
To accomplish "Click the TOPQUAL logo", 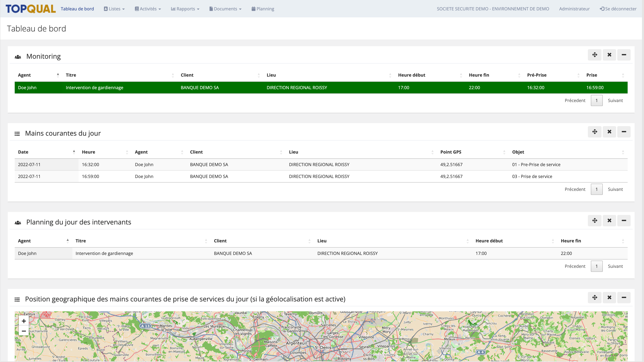I will 31,9.
